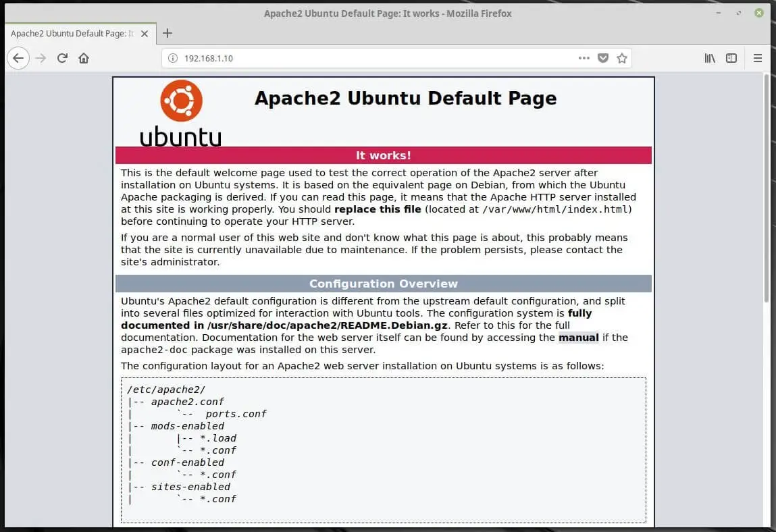Viewport: 776px width, 532px height.
Task: Open the page actions three-dot menu
Action: (584, 58)
